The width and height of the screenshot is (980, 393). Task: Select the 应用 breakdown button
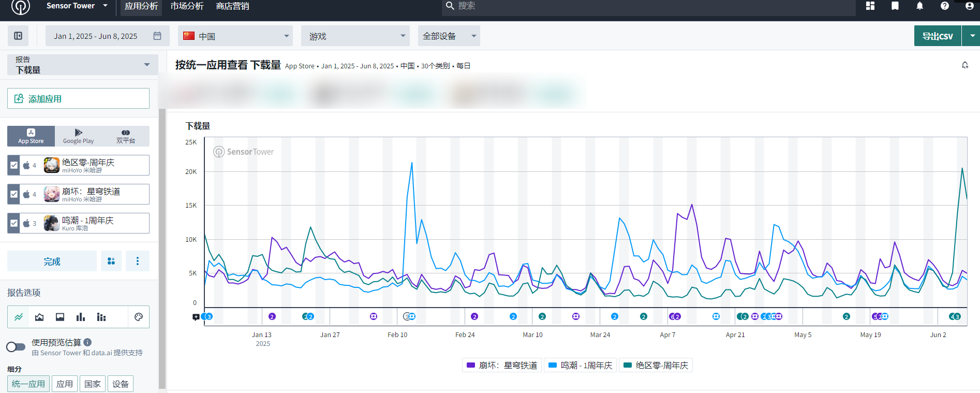[x=65, y=384]
